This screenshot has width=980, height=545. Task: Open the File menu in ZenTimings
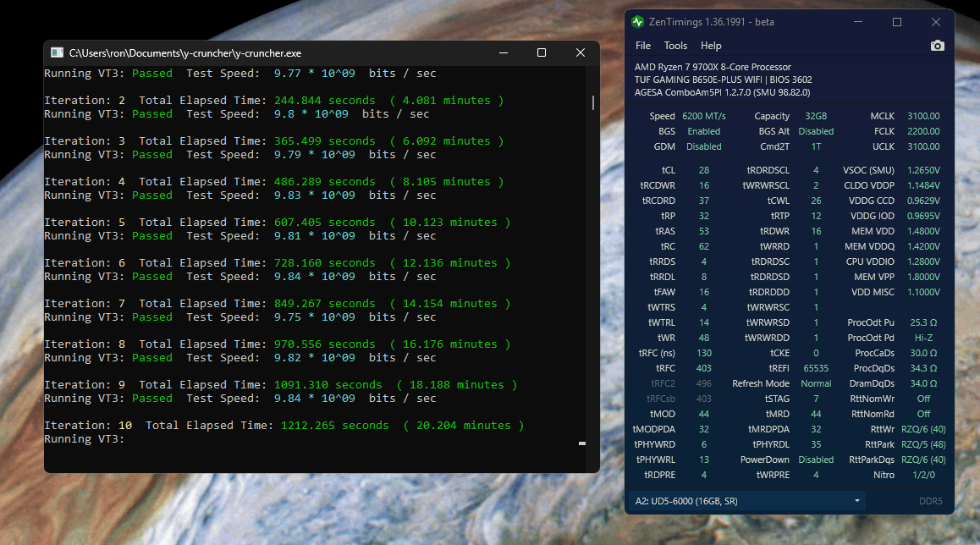[643, 46]
